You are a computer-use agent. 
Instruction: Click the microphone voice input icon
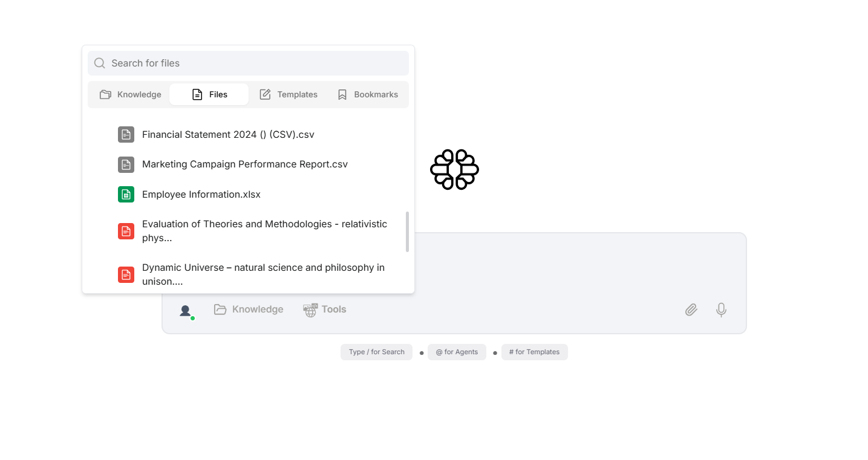[721, 310]
